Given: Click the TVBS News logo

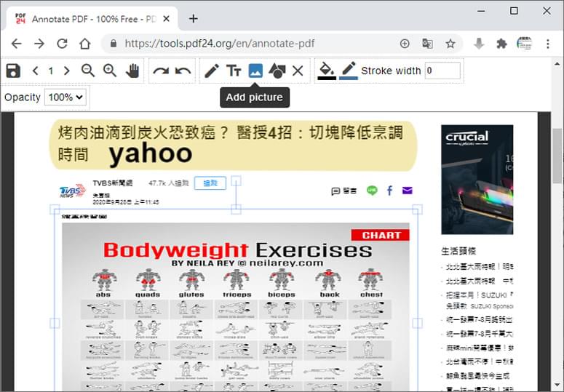Looking at the screenshot, I should click(x=72, y=191).
